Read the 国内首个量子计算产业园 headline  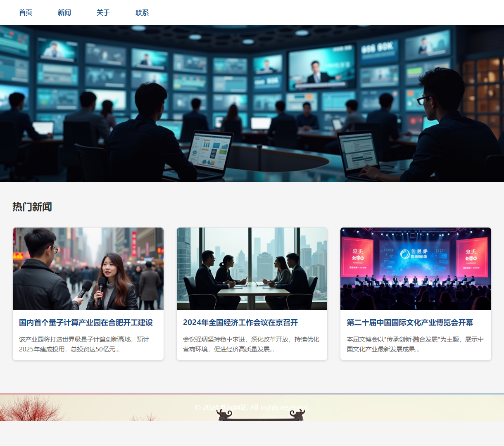pyautogui.click(x=86, y=323)
